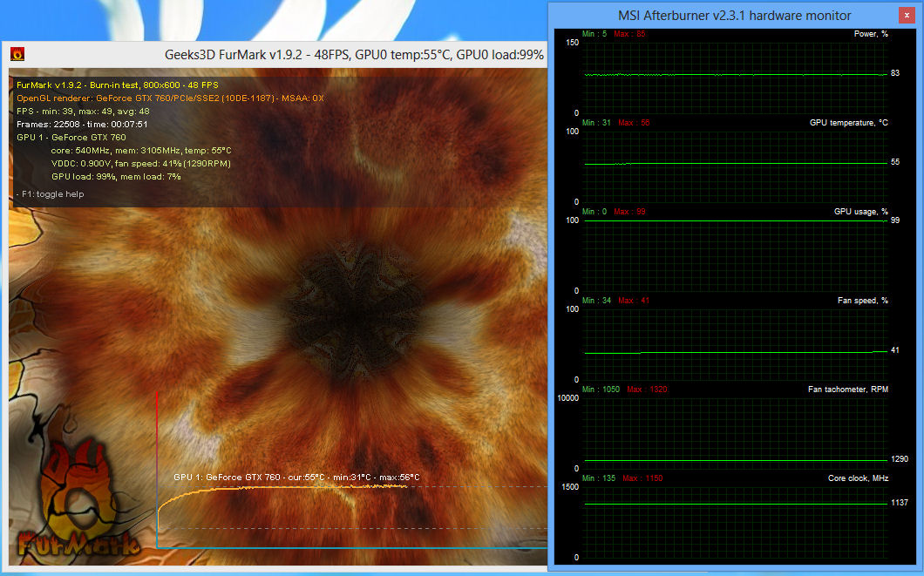This screenshot has height=576, width=924.
Task: Click the OpenGL renderer line in FurMark
Action: point(170,98)
